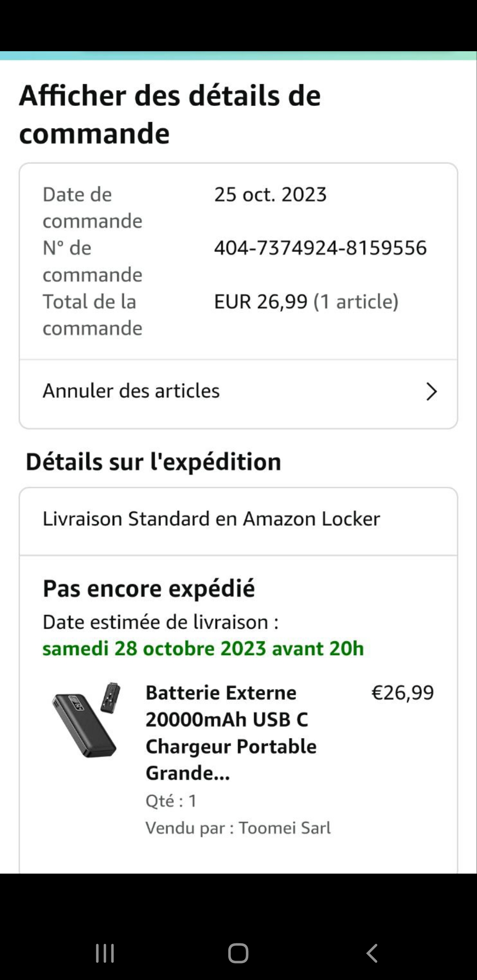This screenshot has height=980, width=477.
Task: Tap the Android back navigation icon
Action: click(x=372, y=953)
